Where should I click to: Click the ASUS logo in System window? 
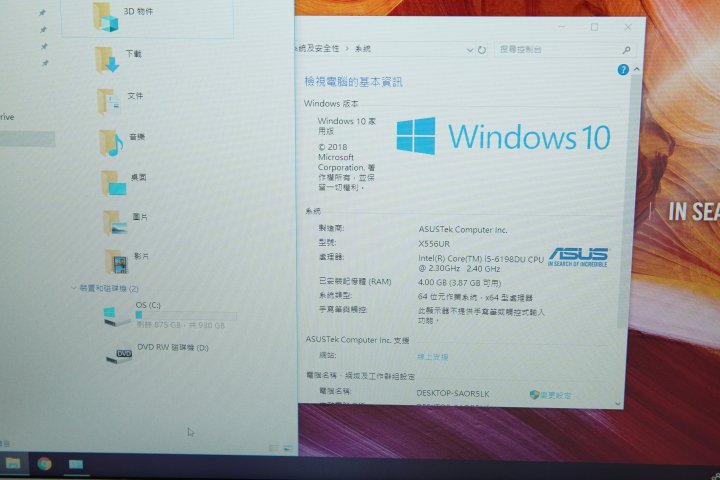point(578,257)
